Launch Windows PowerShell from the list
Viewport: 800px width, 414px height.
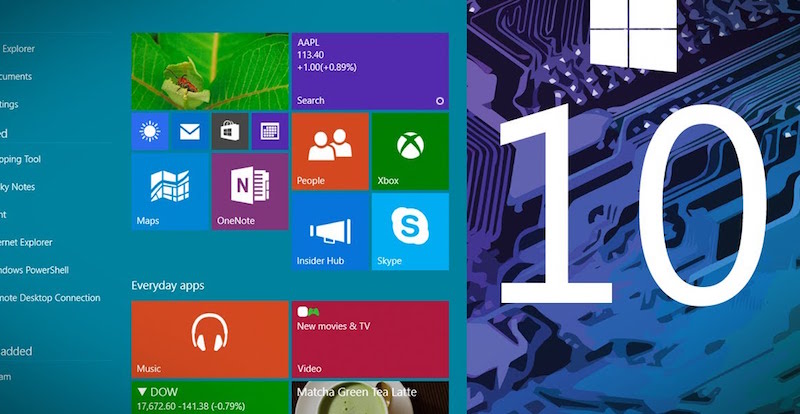pyautogui.click(x=34, y=270)
